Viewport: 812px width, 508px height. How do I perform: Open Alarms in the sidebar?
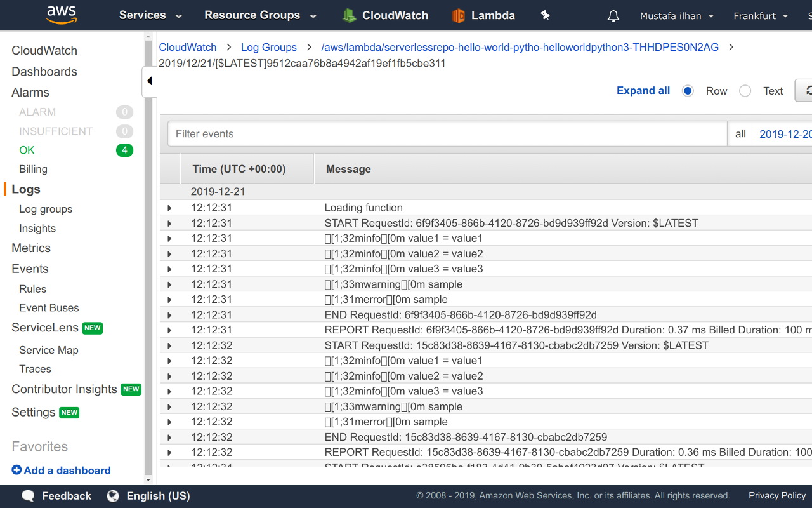coord(30,93)
